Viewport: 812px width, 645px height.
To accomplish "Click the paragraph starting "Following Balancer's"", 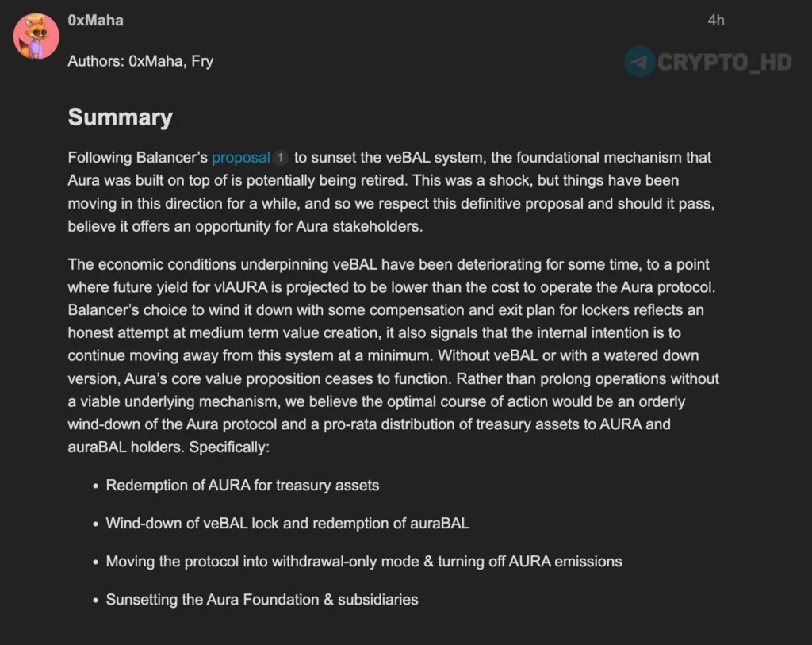I will (x=389, y=192).
